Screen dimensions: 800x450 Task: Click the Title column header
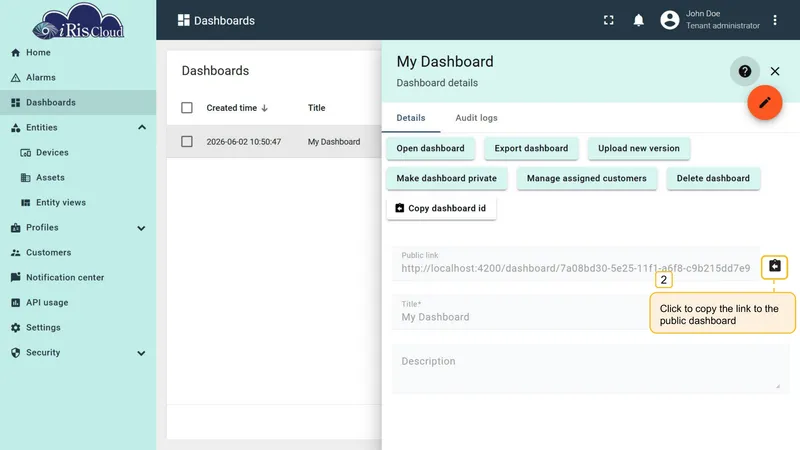pyautogui.click(x=316, y=108)
